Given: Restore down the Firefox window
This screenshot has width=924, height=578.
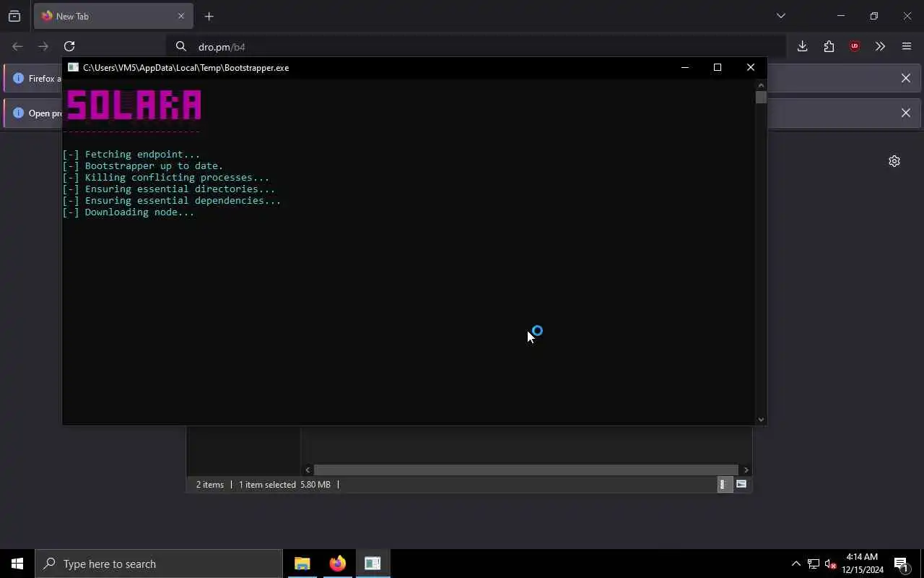Looking at the screenshot, I should (874, 16).
